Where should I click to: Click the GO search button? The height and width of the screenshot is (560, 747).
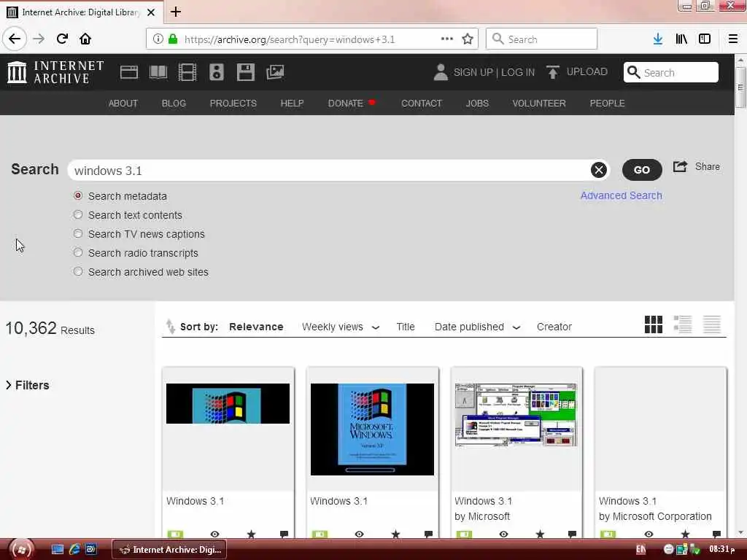point(642,170)
